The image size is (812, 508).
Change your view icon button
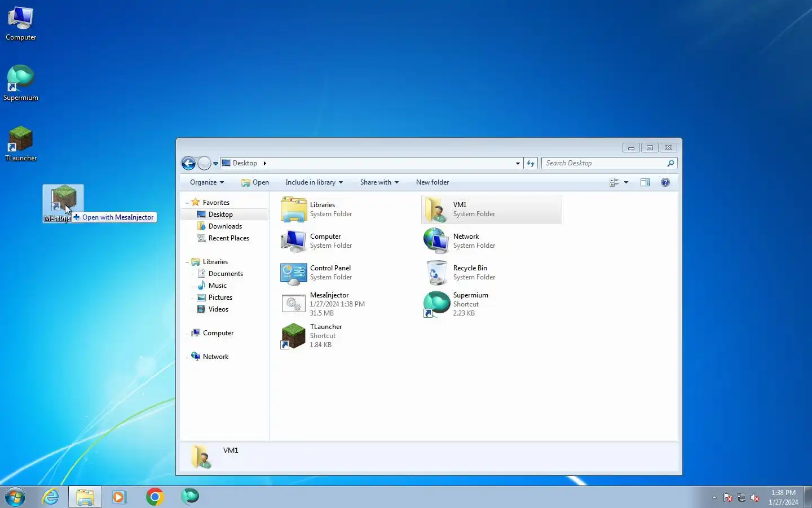[x=614, y=182]
